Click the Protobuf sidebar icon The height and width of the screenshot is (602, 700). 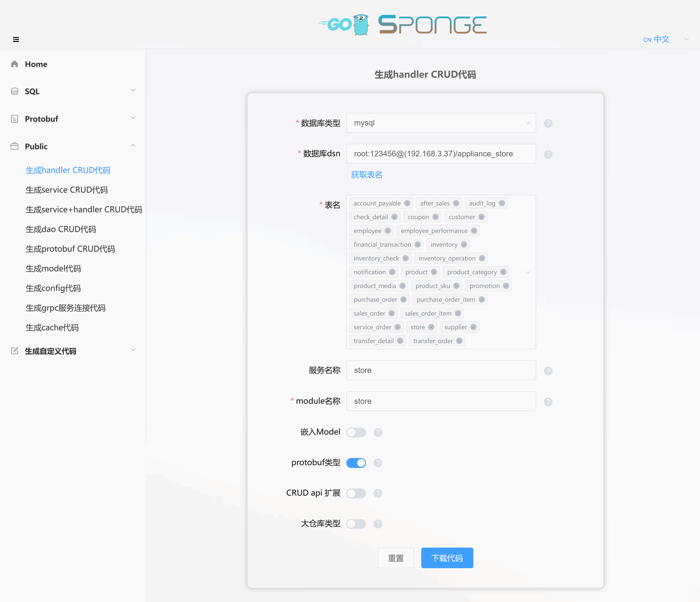14,118
